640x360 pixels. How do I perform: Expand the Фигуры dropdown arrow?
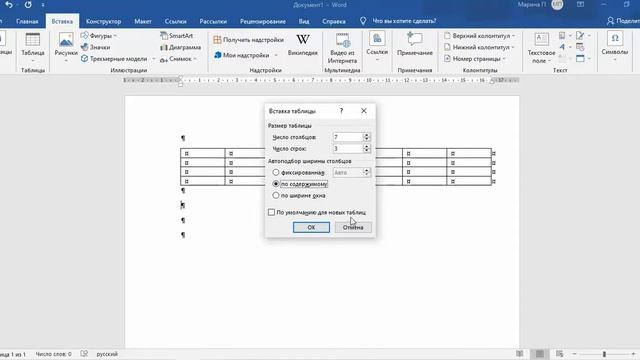(115, 36)
